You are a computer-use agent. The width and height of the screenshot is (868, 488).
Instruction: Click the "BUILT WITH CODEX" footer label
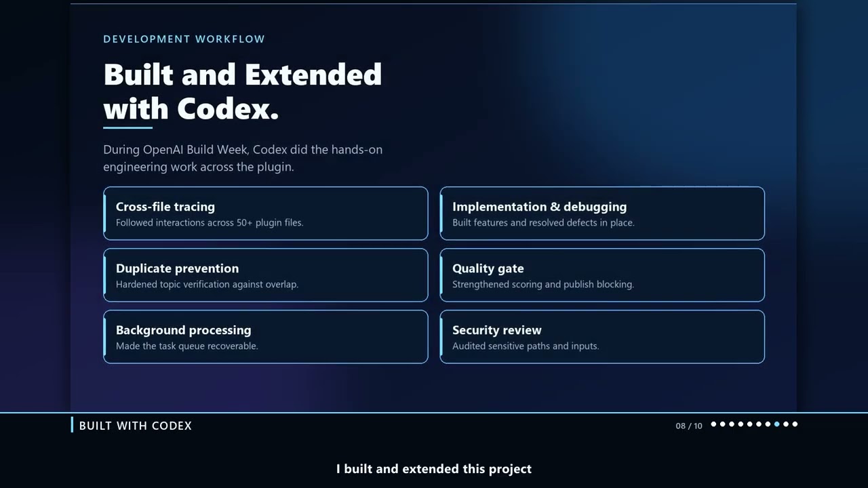(x=136, y=426)
